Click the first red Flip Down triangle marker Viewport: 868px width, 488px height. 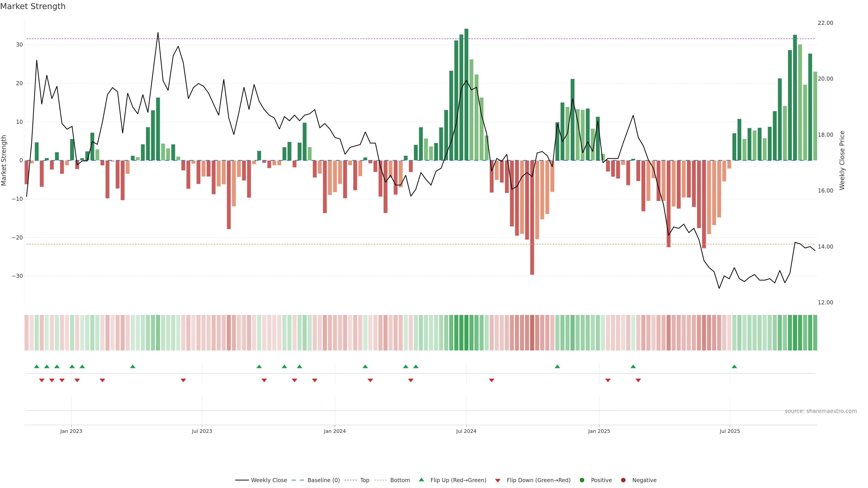pos(42,380)
